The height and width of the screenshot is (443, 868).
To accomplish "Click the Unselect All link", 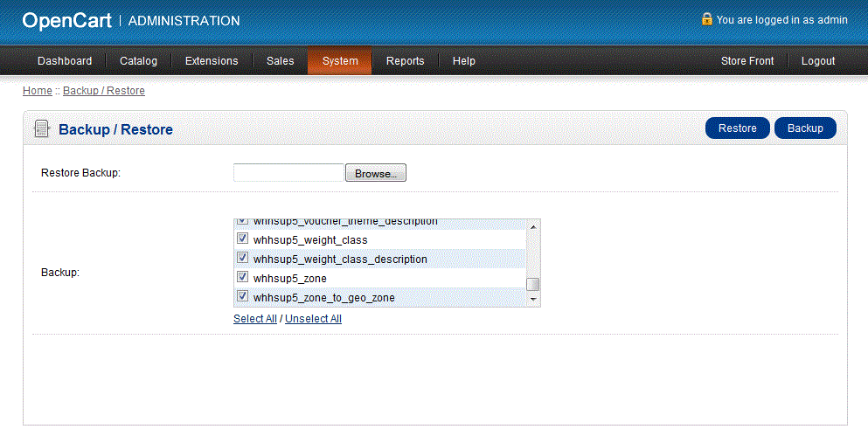I will coord(313,319).
